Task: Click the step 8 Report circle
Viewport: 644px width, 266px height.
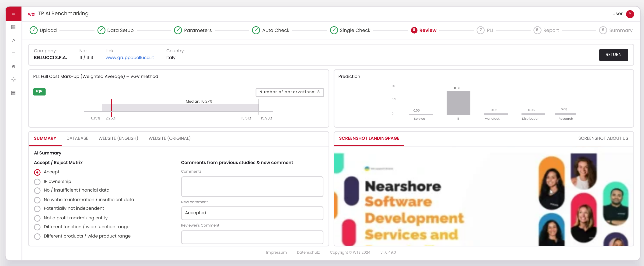Action: [x=537, y=30]
